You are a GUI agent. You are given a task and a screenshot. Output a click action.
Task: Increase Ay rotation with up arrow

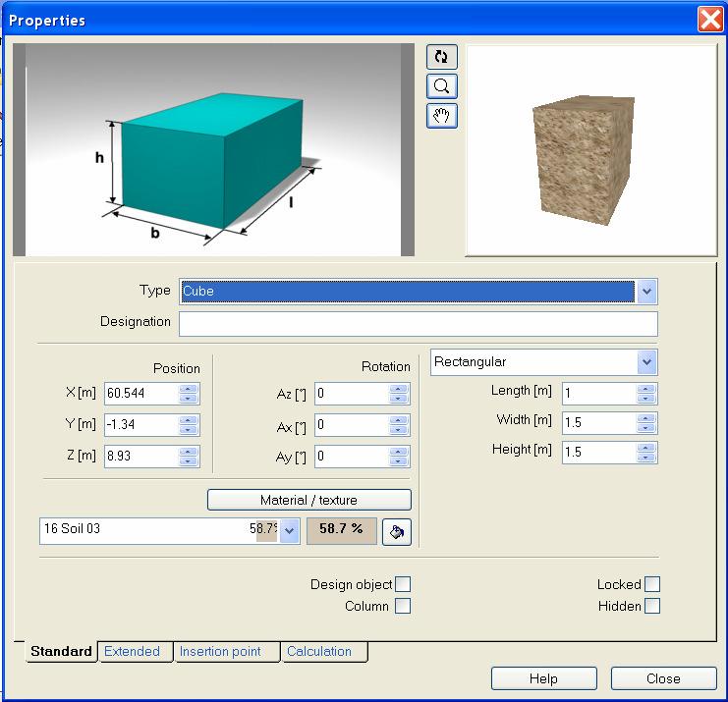pos(398,452)
